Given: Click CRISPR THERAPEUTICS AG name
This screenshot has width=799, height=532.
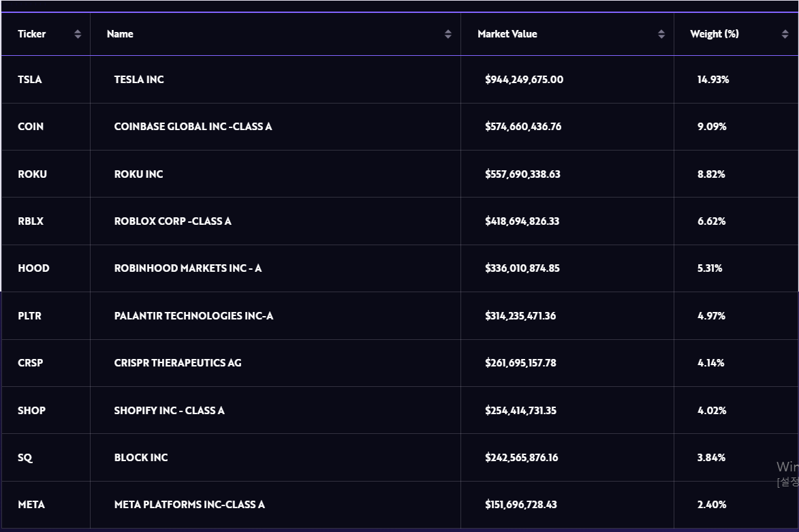Looking at the screenshot, I should (x=178, y=363).
